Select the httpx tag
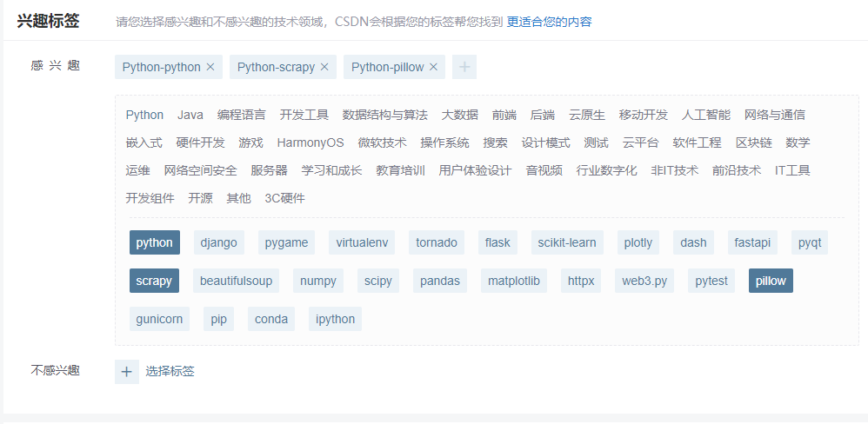 (581, 281)
